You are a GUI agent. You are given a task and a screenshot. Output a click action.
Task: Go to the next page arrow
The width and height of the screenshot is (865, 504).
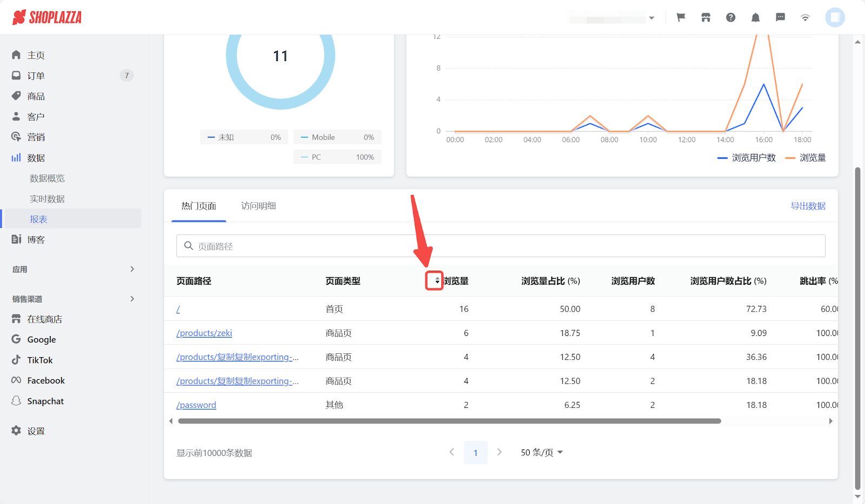[500, 452]
